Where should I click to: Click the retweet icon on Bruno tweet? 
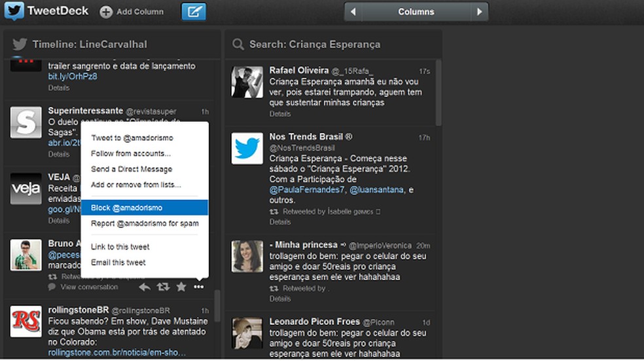coord(163,287)
